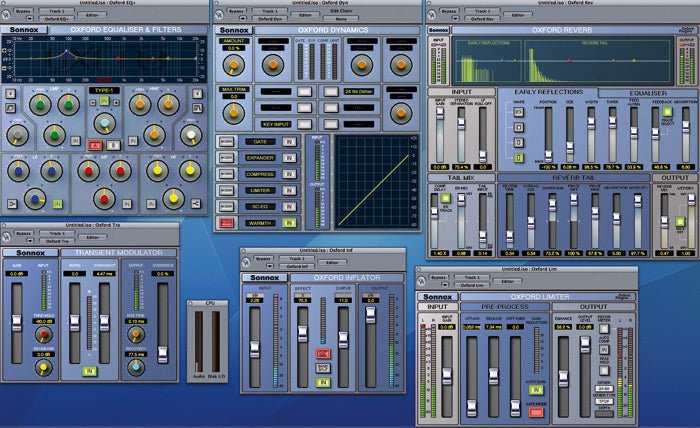Select the LF shelf shape icon in Oxford EQ

12,204
